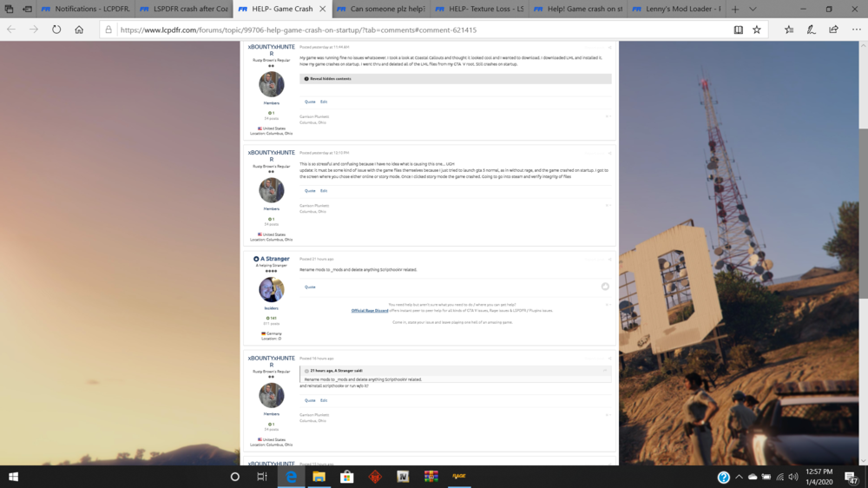Set these tabs aside
This screenshot has height=488, width=868.
coord(27,9)
